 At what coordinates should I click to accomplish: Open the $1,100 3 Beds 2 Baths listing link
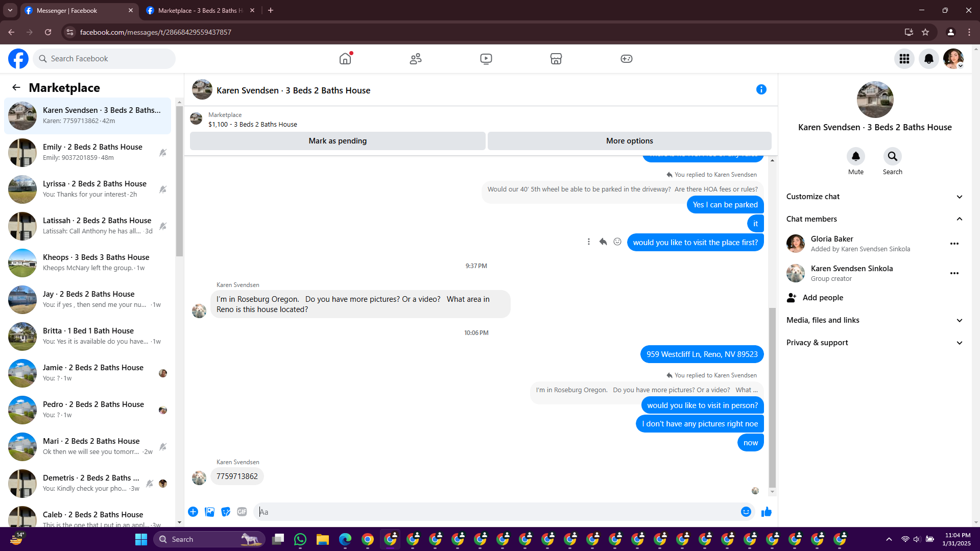pyautogui.click(x=252, y=124)
